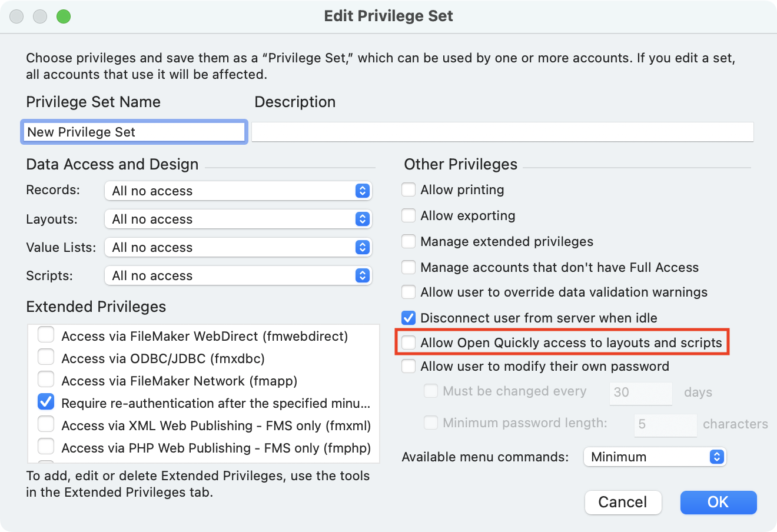This screenshot has width=777, height=532.
Task: Enable Manage accounts without Full Access
Action: coord(409,267)
